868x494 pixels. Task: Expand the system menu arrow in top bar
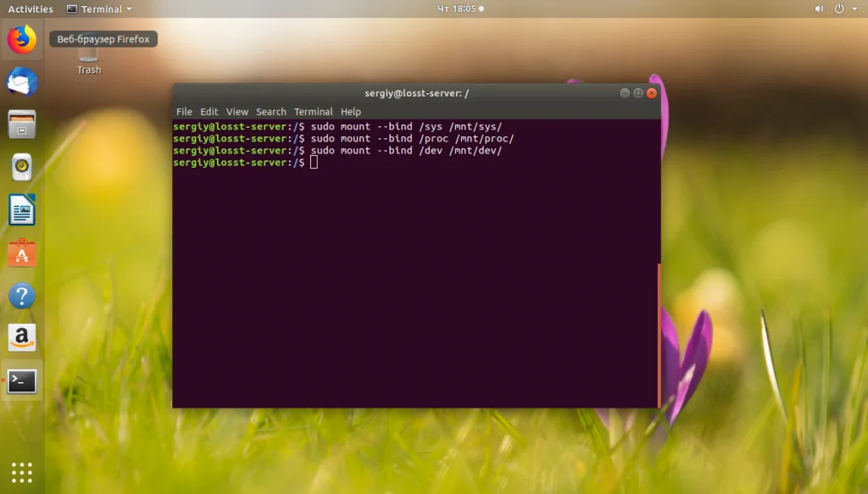(854, 8)
